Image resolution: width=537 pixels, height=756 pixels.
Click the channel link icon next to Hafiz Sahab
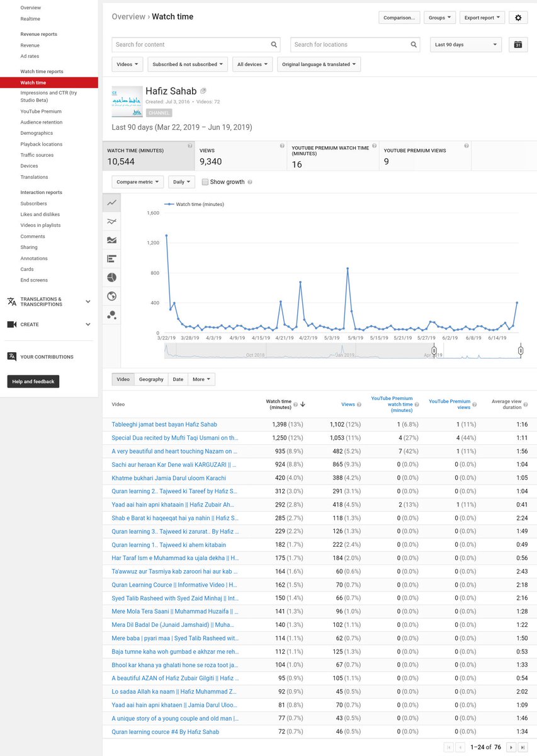203,91
